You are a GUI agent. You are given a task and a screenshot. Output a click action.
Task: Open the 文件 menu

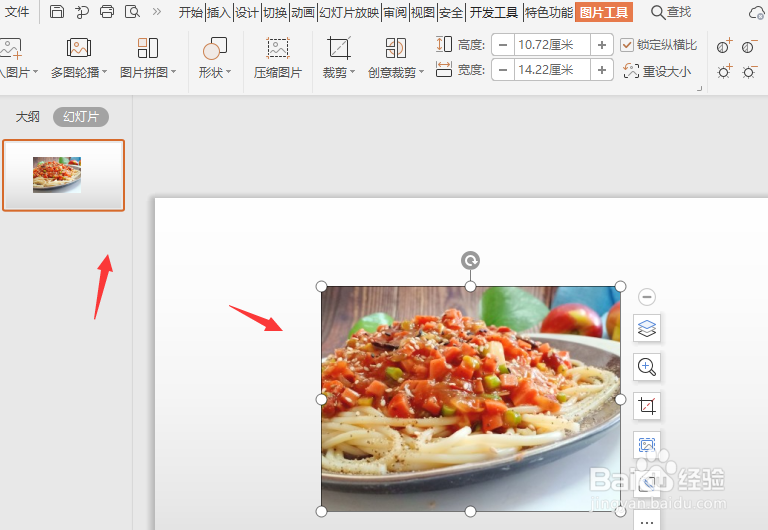[17, 11]
